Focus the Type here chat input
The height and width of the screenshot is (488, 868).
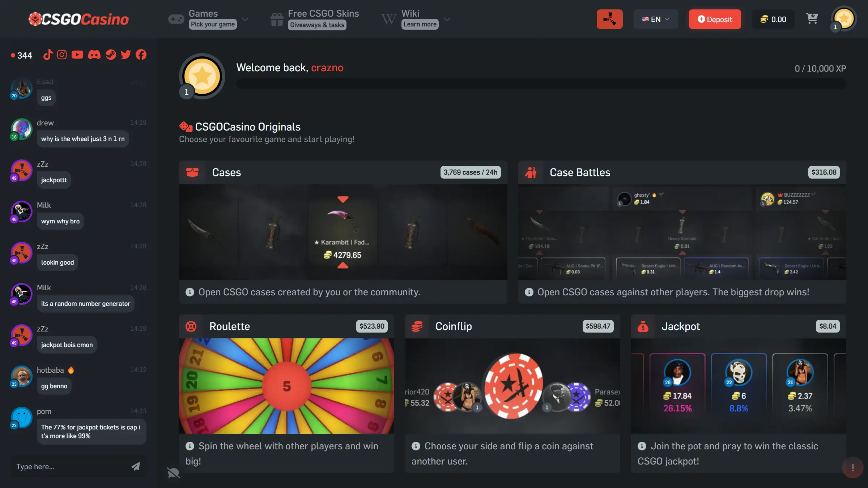71,466
